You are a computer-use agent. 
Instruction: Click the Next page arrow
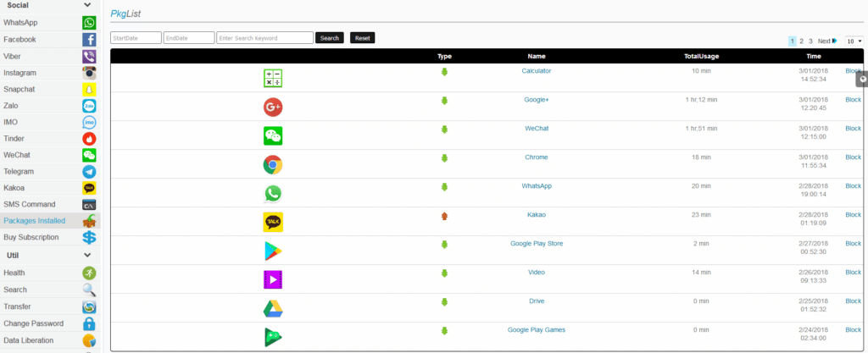(835, 41)
